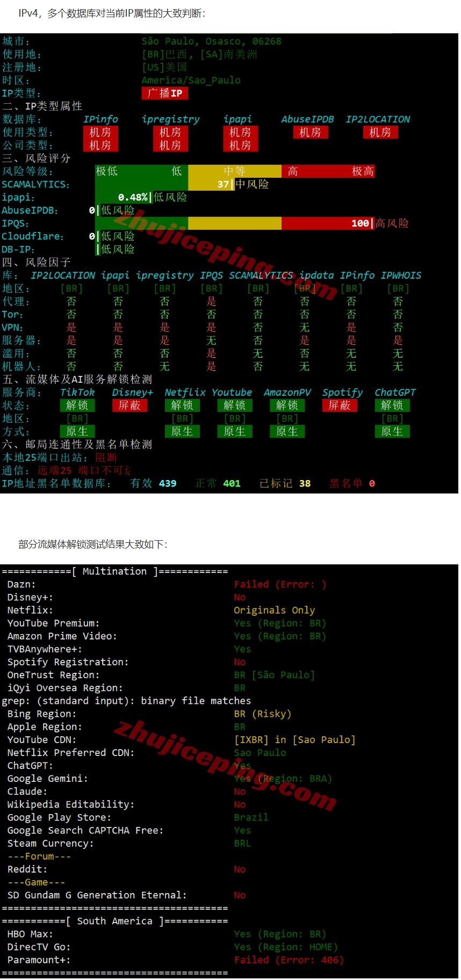Click the red 屏蔽 badge under Spotify

340,405
